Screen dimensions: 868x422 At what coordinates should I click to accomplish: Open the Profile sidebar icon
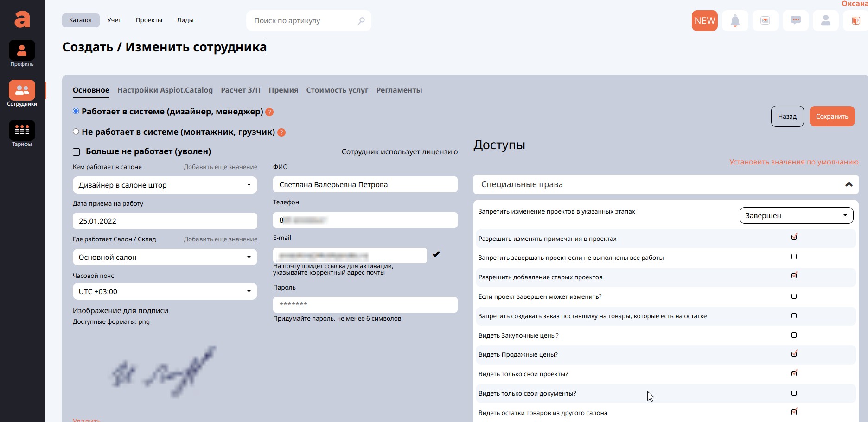22,51
